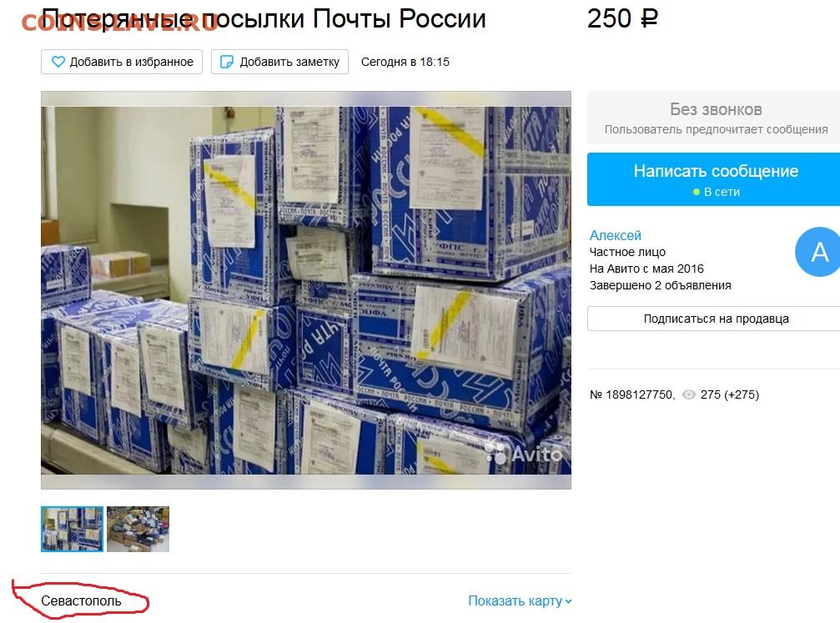Select the second thumbnail with packages pile
This screenshot has height=623, width=840.
pos(138,530)
